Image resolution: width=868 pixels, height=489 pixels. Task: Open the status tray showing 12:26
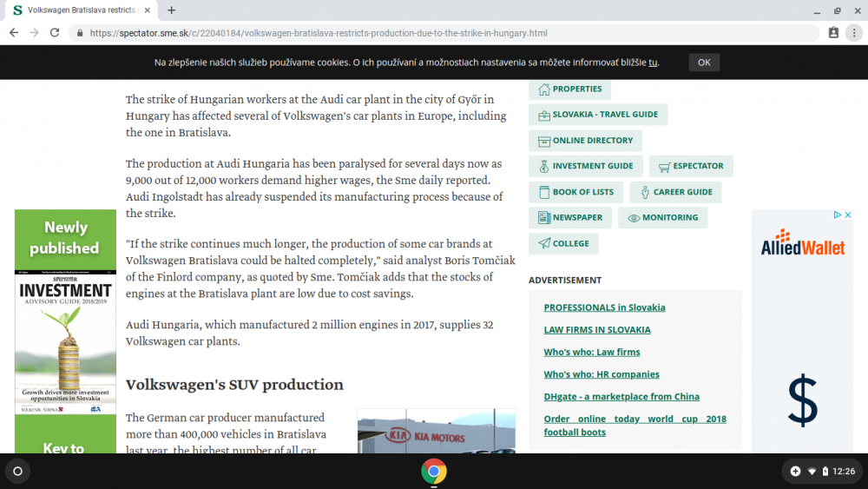point(821,472)
